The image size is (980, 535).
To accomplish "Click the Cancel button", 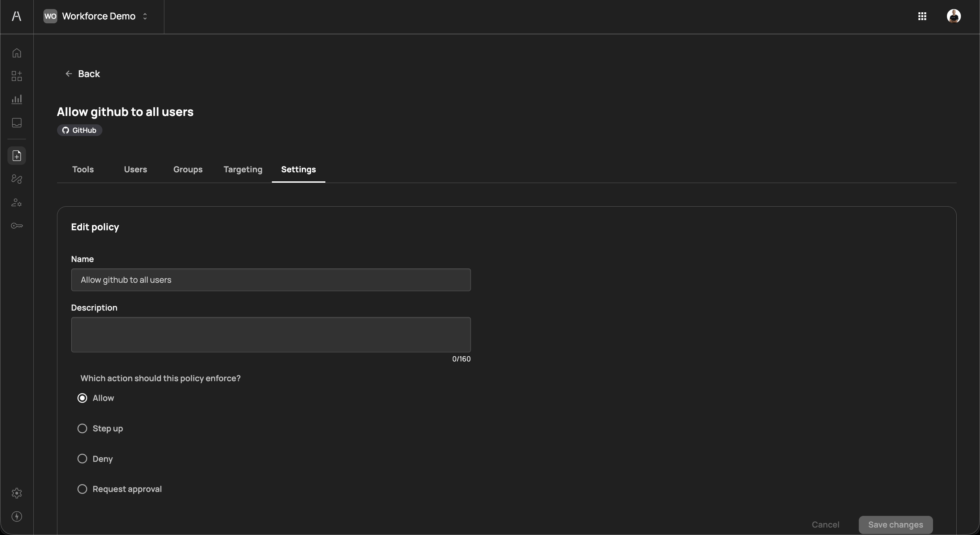I will pos(825,525).
